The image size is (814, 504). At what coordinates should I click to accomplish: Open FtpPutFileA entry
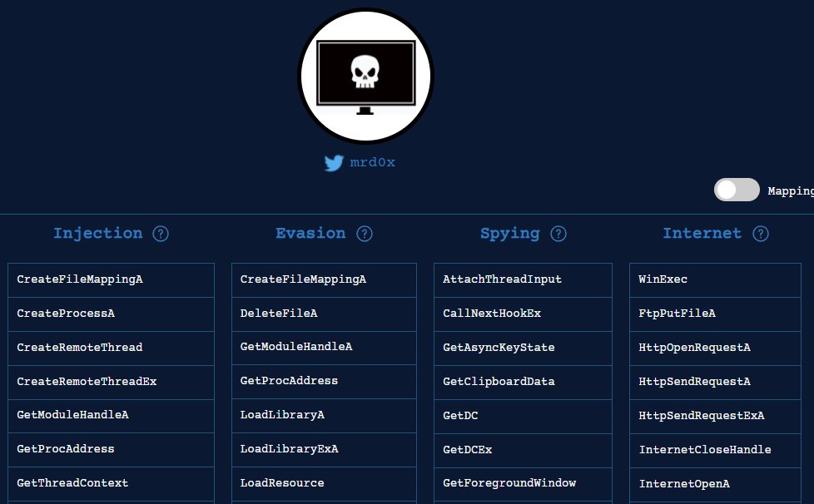tap(715, 314)
